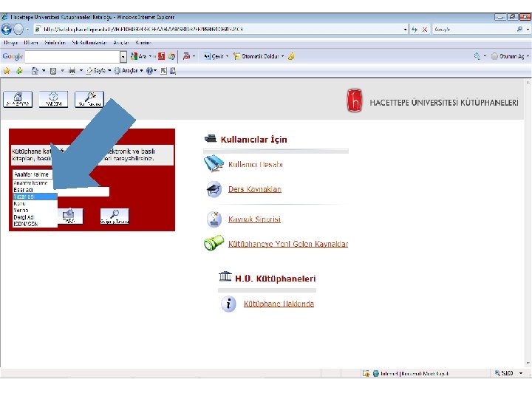The height and width of the screenshot is (399, 532).
Task: Click the browser Forward arrow button
Action: [x=18, y=30]
